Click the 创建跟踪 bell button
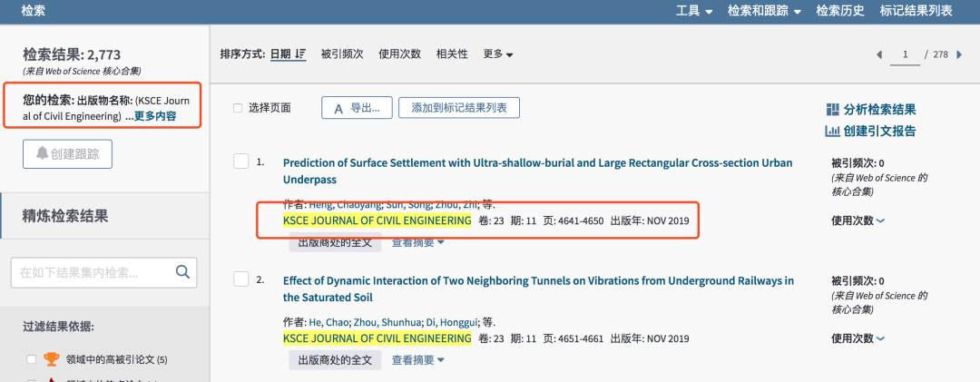The width and height of the screenshot is (980, 382). 67,154
